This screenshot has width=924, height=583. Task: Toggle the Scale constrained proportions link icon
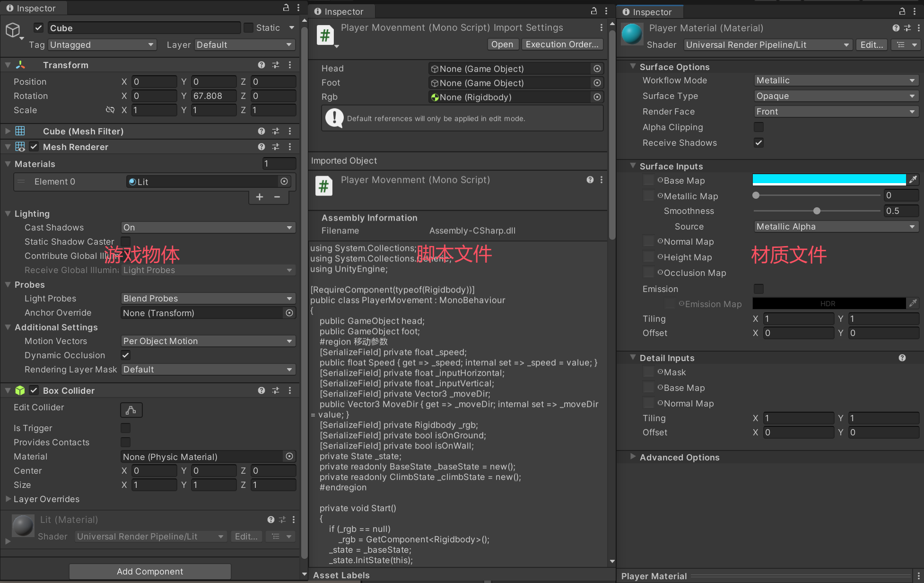point(110,110)
